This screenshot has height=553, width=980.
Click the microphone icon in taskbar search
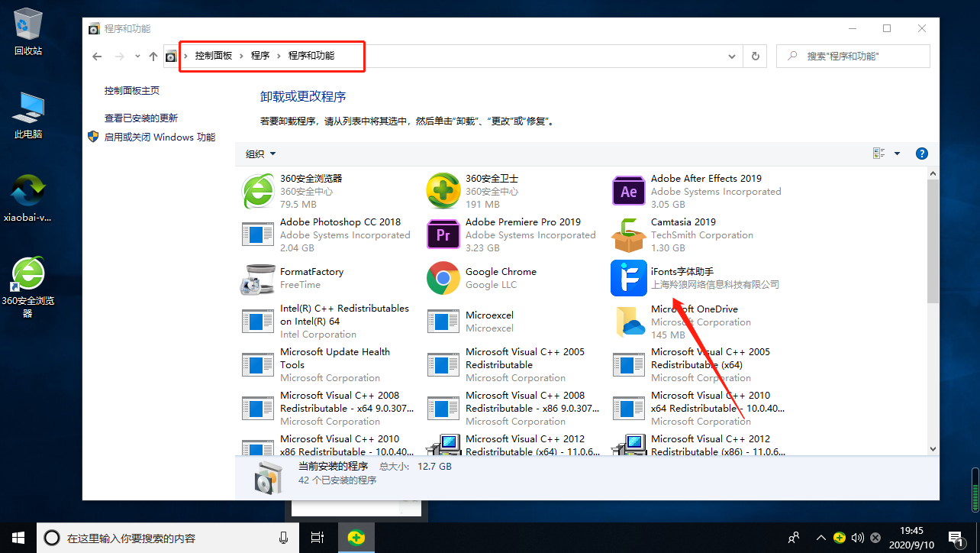coord(284,538)
